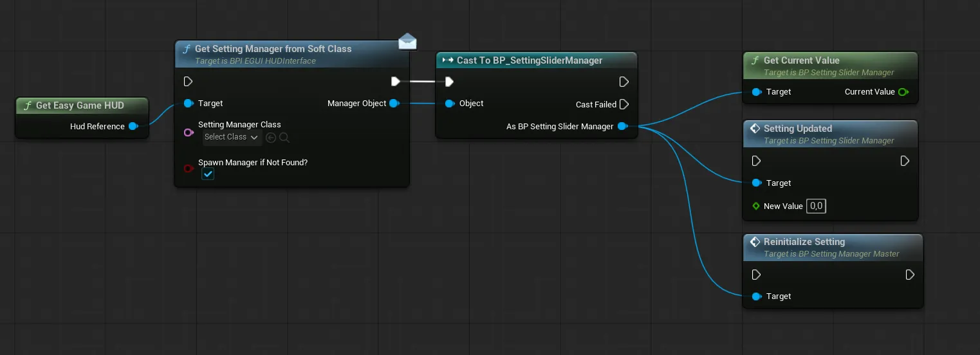This screenshot has width=980, height=355.
Task: Click the Object input pin on Cast node
Action: click(449, 104)
